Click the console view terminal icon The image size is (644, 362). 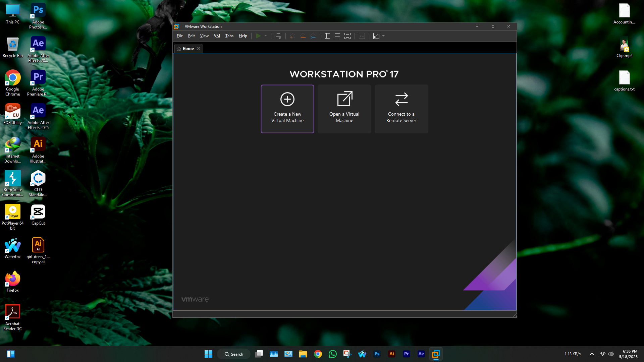coord(362,36)
